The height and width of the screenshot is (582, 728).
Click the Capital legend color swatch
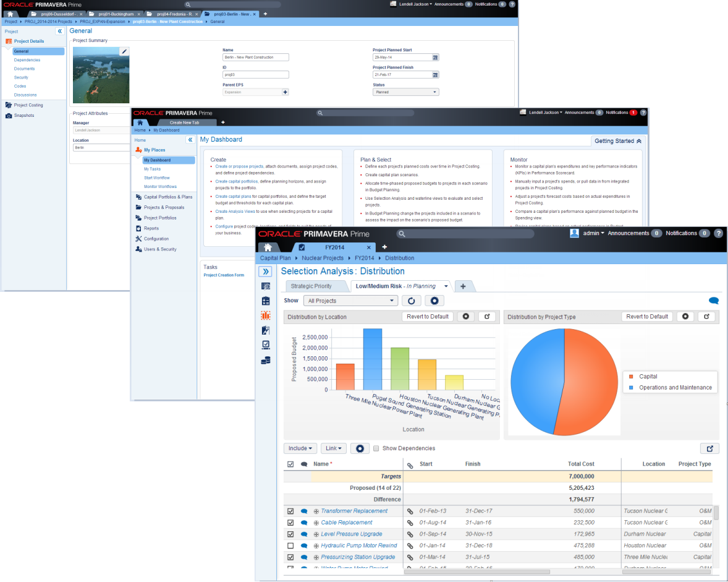631,377
